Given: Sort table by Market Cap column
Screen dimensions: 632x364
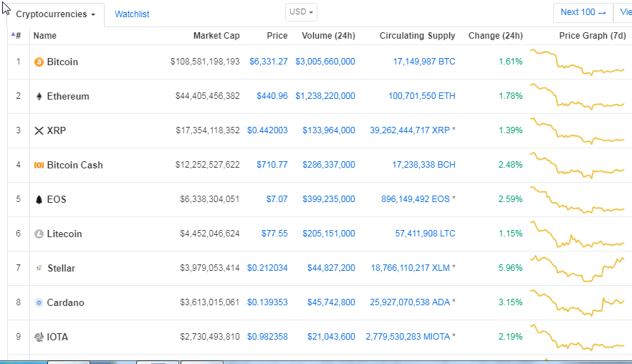Looking at the screenshot, I should coord(216,36).
